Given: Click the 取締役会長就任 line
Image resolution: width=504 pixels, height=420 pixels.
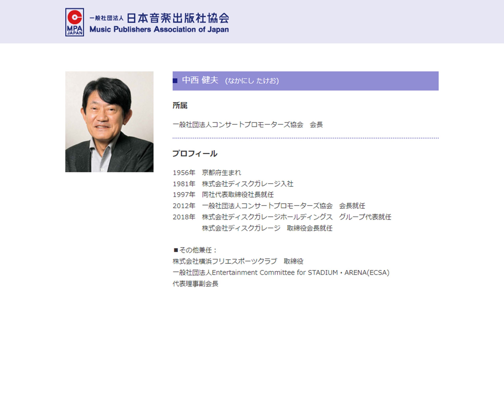Looking at the screenshot, I should 267,228.
